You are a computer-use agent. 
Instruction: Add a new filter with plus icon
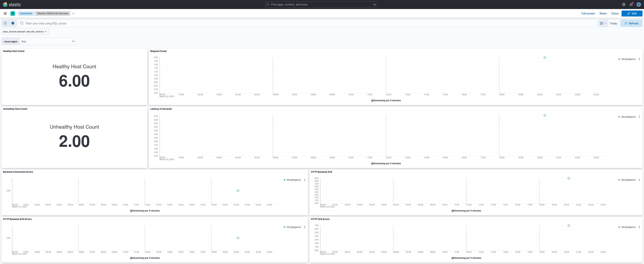point(13,23)
